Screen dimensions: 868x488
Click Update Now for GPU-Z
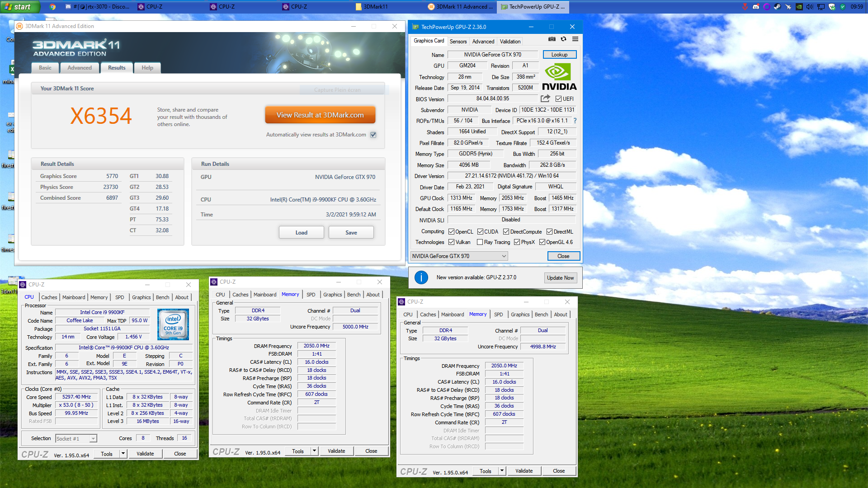tap(561, 278)
